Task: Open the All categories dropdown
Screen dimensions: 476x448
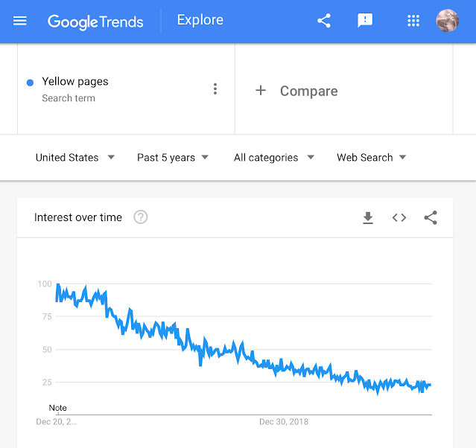Action: coord(274,158)
